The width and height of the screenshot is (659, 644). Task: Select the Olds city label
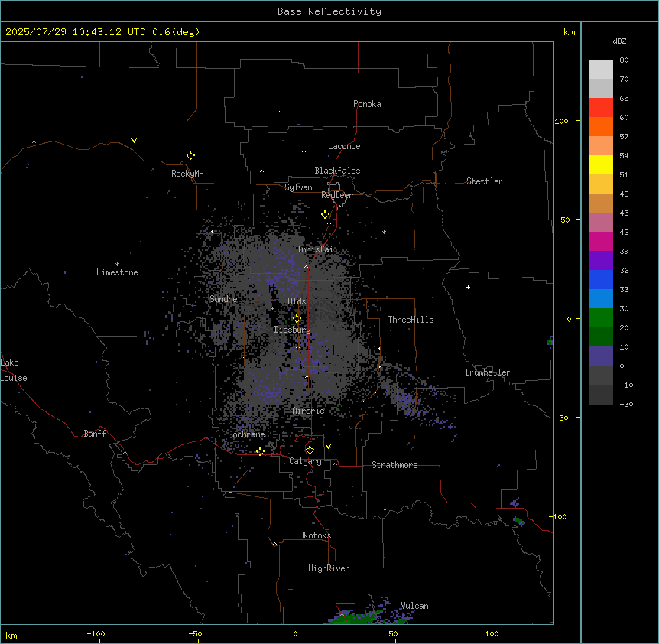click(x=297, y=301)
